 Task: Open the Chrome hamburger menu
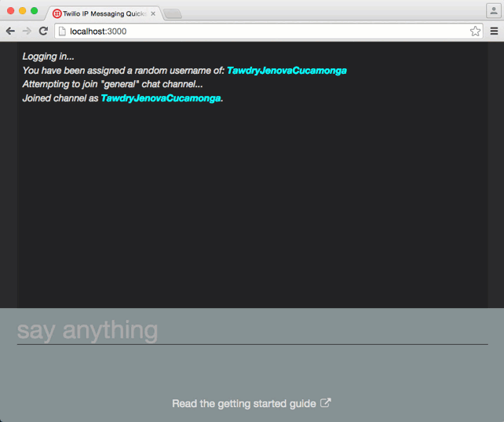click(494, 31)
